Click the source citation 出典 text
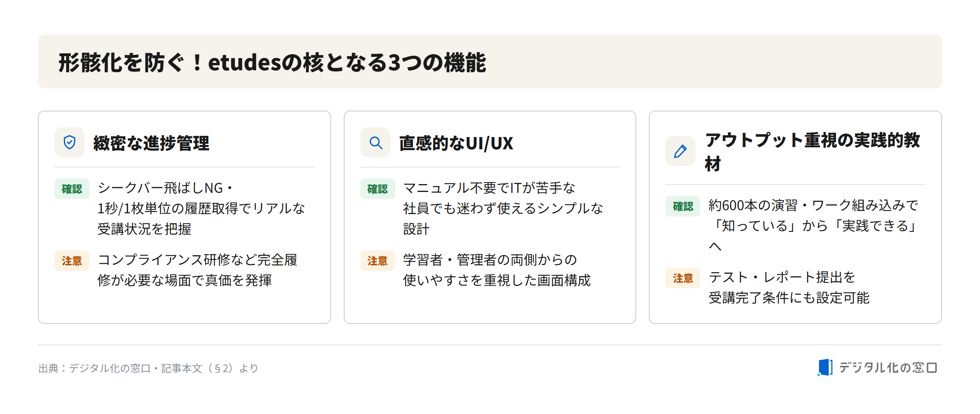The width and height of the screenshot is (980, 414). coord(148,368)
